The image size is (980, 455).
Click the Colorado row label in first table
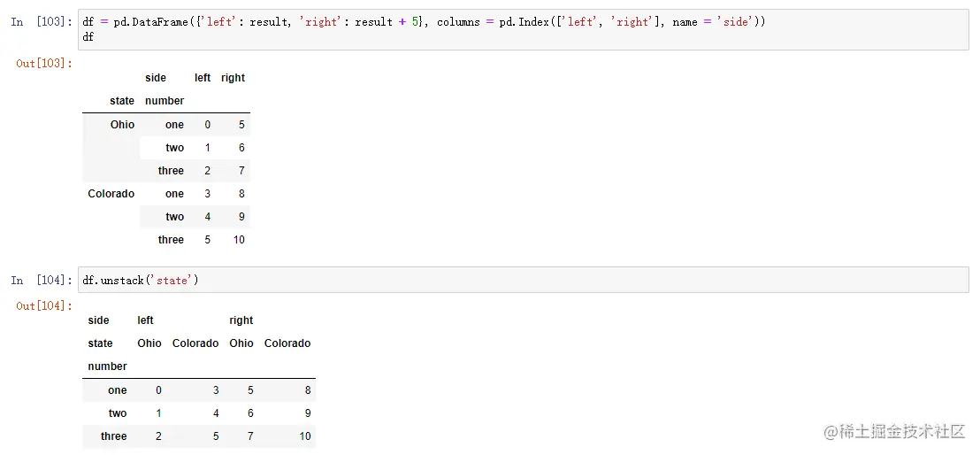point(111,194)
